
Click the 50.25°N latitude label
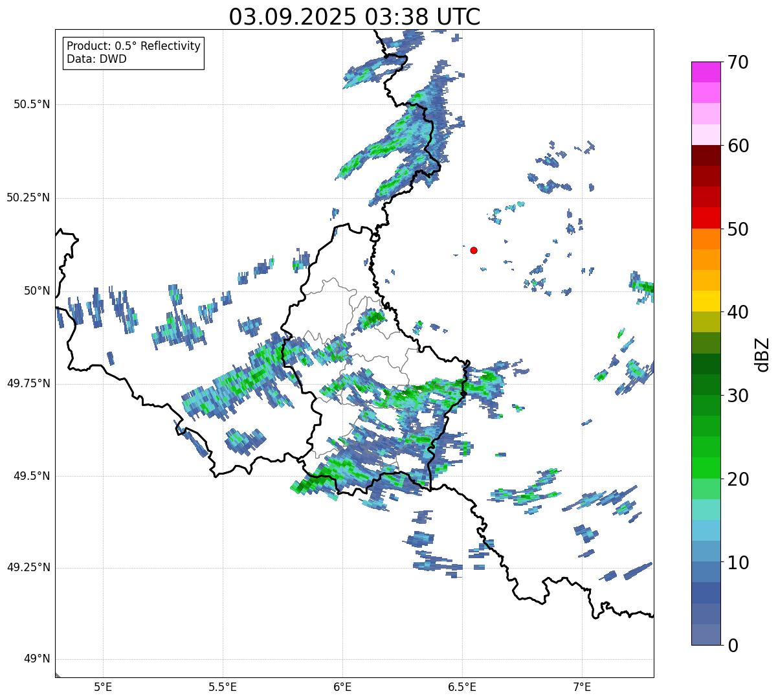pyautogui.click(x=28, y=198)
